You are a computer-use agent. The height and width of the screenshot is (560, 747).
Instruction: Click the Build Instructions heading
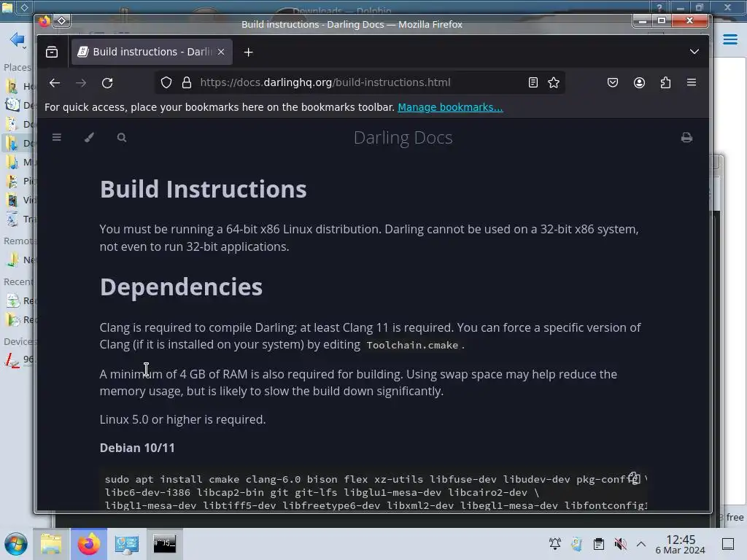(x=203, y=189)
